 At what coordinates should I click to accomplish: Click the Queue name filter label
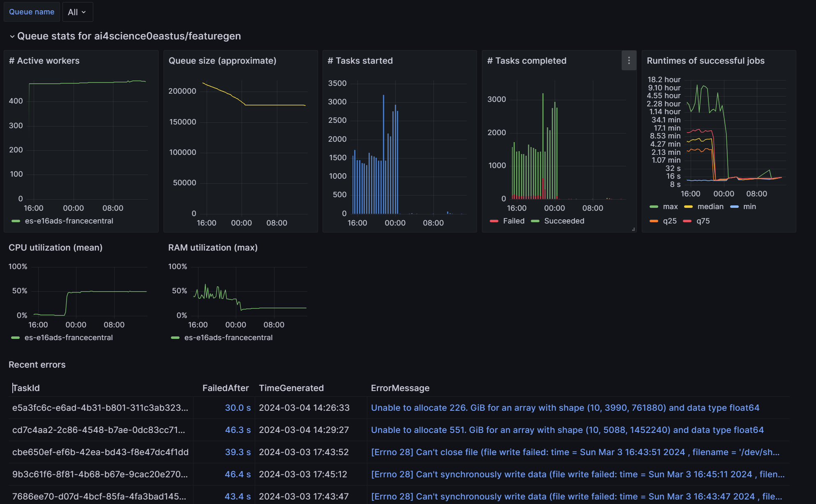coord(32,12)
